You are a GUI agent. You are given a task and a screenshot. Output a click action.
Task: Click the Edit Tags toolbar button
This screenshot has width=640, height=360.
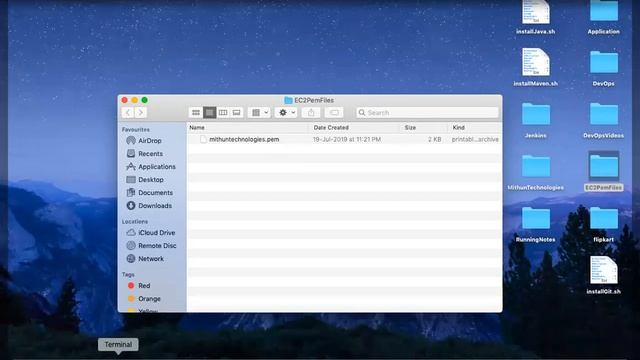[x=334, y=113]
